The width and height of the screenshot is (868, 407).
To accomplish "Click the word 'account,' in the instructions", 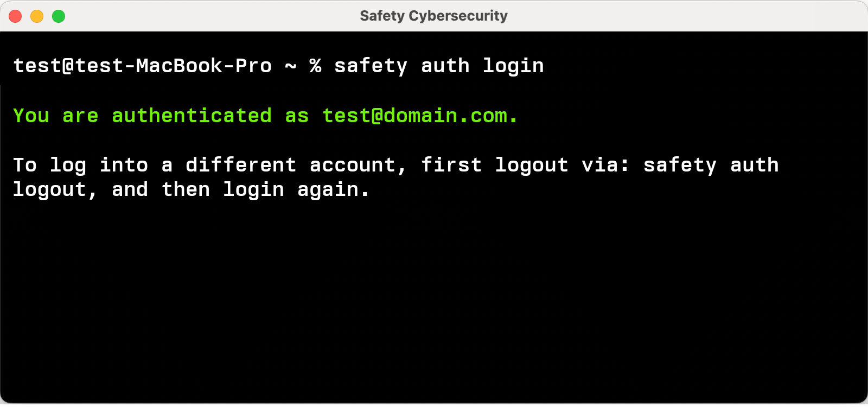I will click(x=358, y=165).
